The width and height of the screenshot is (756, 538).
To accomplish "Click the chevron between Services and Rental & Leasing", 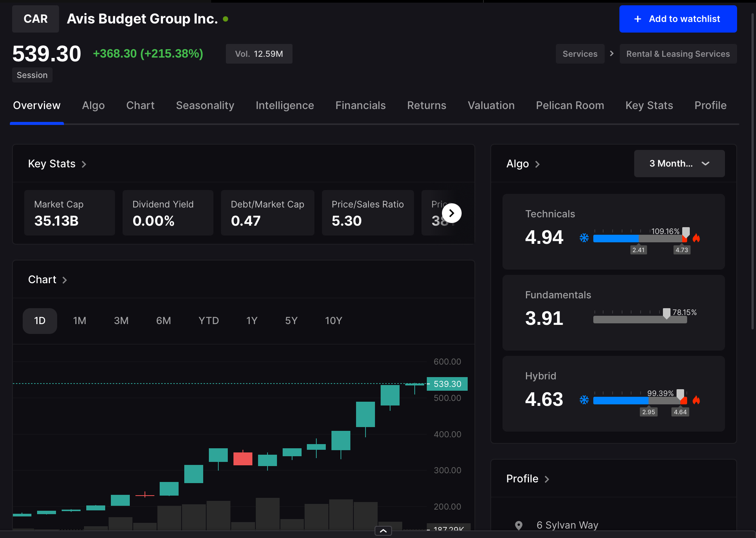I will [612, 53].
